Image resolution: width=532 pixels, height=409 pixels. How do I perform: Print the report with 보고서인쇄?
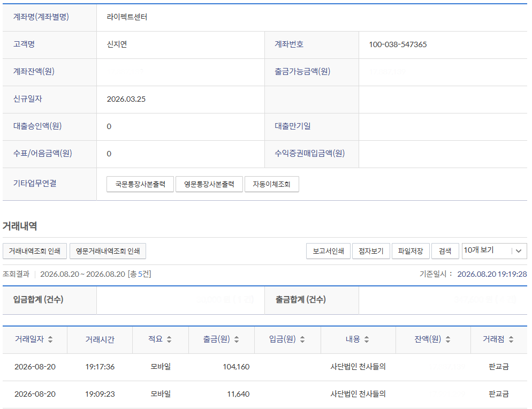328,251
